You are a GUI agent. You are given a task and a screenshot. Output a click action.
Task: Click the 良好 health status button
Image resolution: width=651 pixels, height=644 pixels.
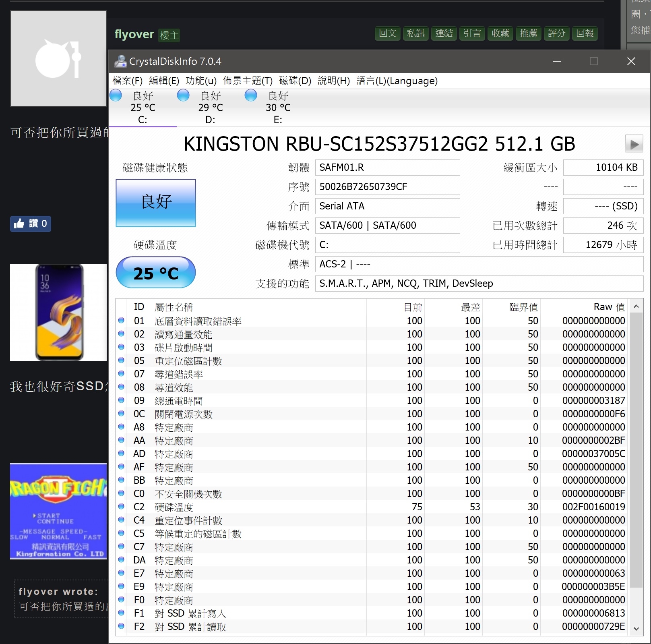(x=156, y=203)
